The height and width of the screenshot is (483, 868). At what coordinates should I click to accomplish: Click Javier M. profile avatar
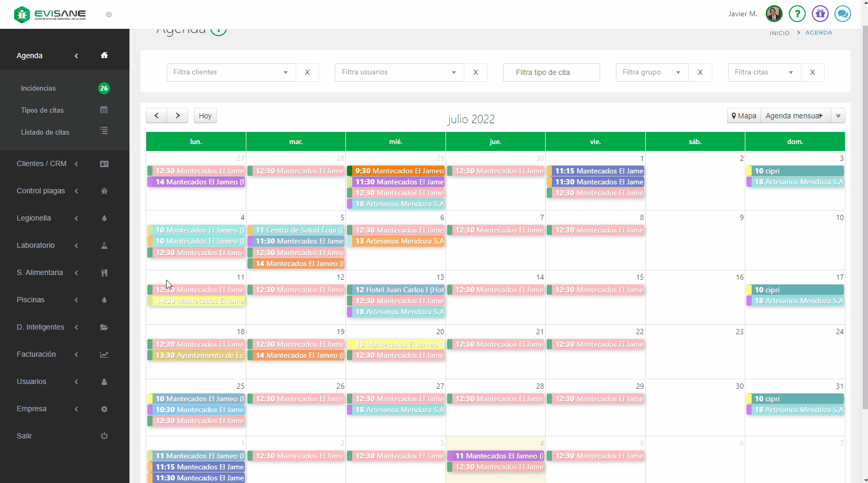pos(774,14)
